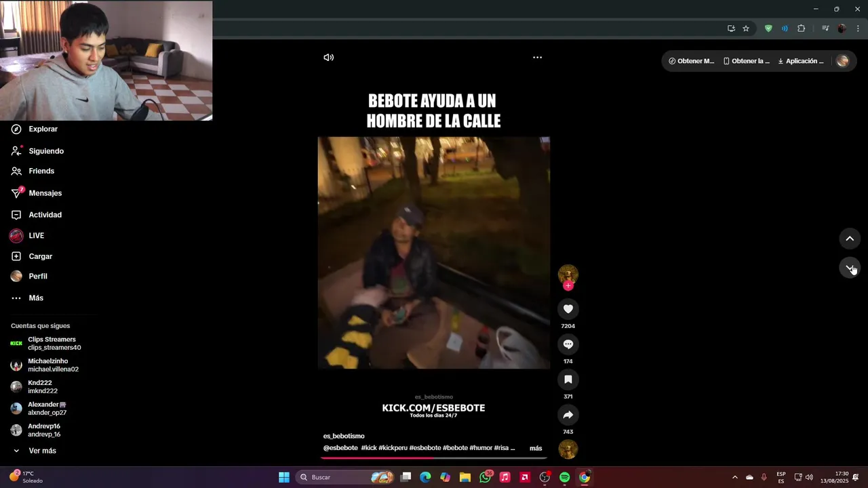Screen dimensions: 868x488
Task: Open the Chrome profile avatar
Action: 842,28
